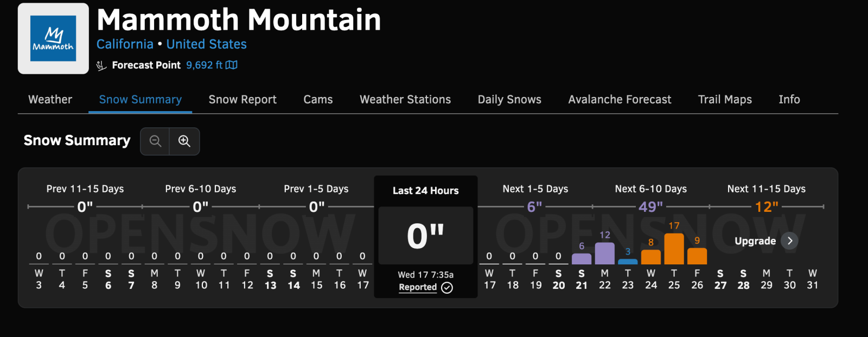Image resolution: width=868 pixels, height=337 pixels.
Task: Select the Daily Snows tab
Action: [x=509, y=100]
